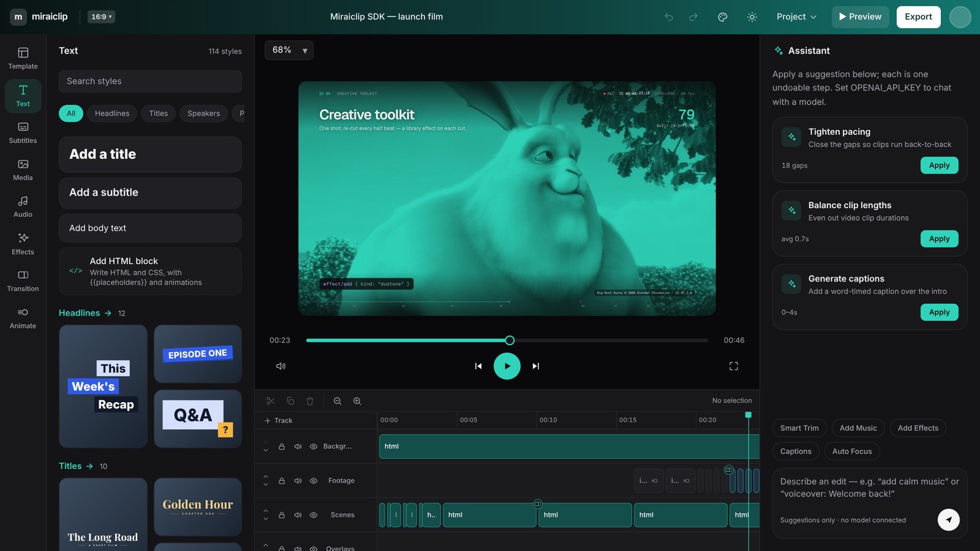Open the Animate panel
This screenshot has width=980, height=551.
23,318
